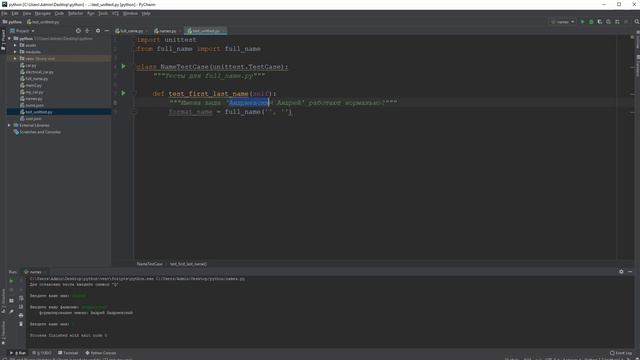Open the Code menu
The width and height of the screenshot is (640, 360).
coord(59,13)
